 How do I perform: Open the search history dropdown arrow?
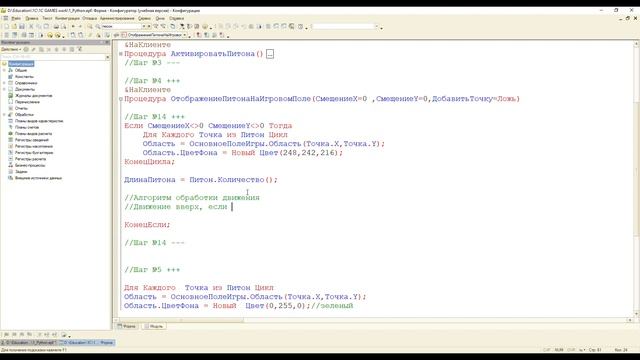(144, 27)
